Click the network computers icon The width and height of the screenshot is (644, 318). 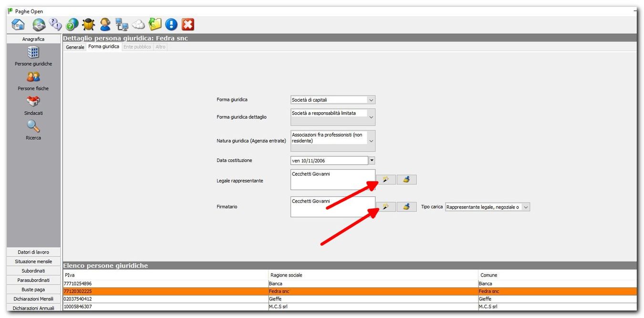coord(122,24)
